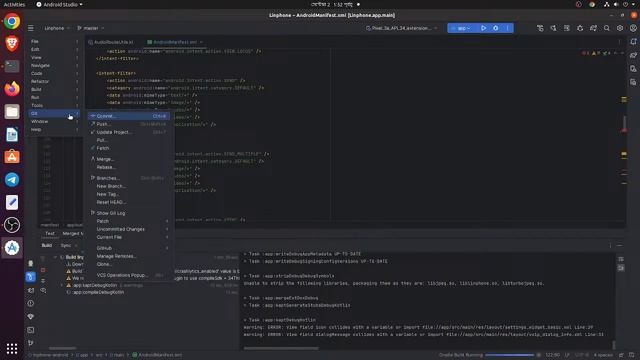The height and width of the screenshot is (360, 640).
Task: Open notifications bell in right sidebar
Action: click(x=633, y=42)
